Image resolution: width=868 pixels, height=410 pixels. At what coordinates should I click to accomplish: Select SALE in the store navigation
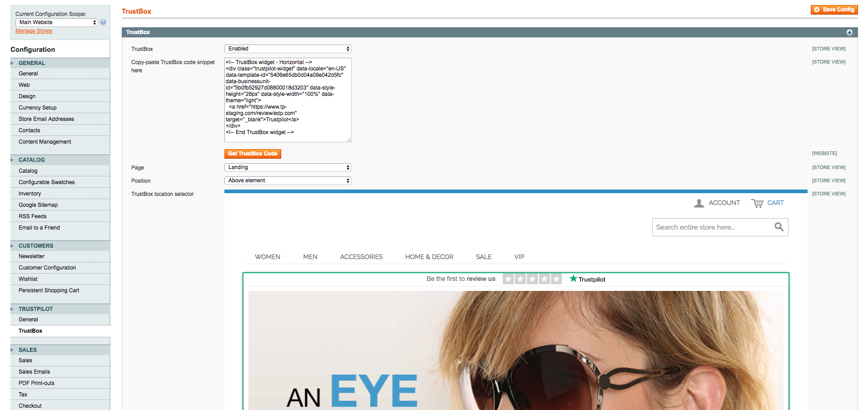[484, 257]
